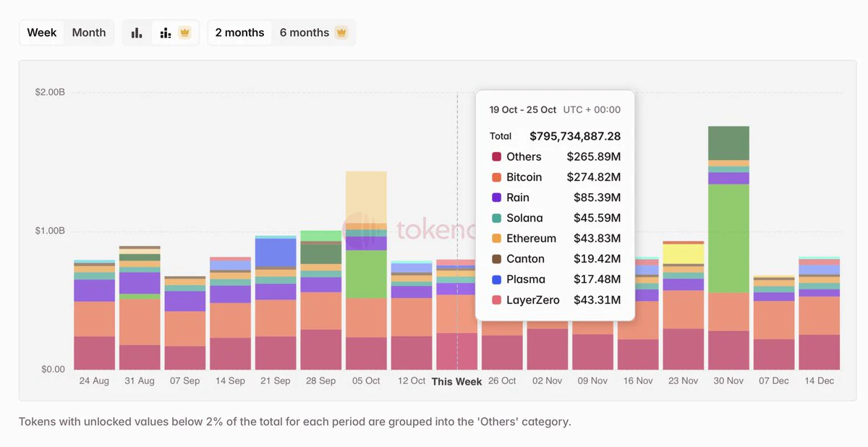
Task: Click the "21 Sep" axis label
Action: (276, 380)
